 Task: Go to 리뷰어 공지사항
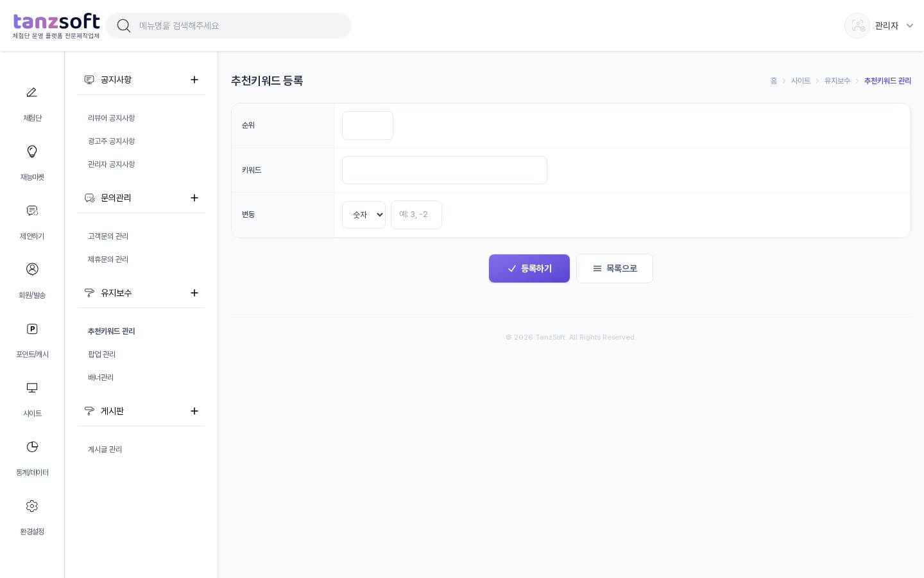(112, 118)
